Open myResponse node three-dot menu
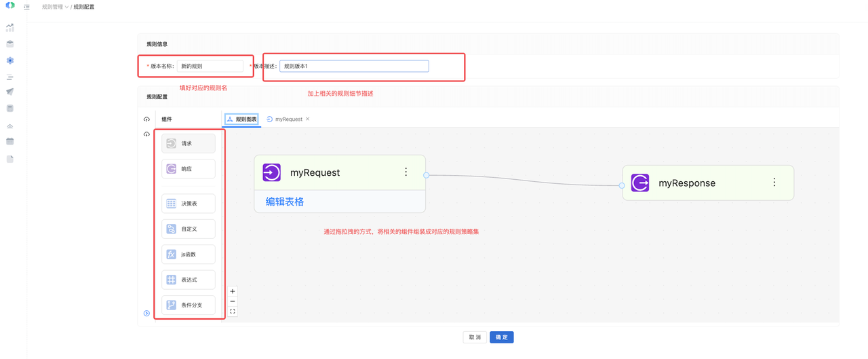868x359 pixels. (x=774, y=183)
